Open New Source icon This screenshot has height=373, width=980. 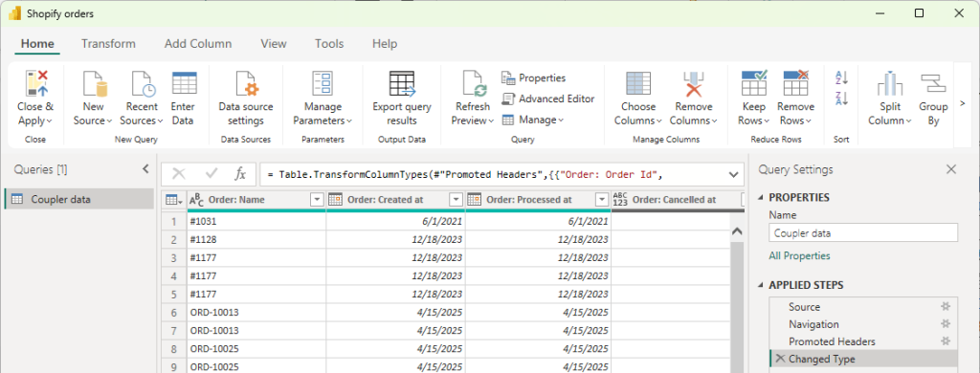94,84
